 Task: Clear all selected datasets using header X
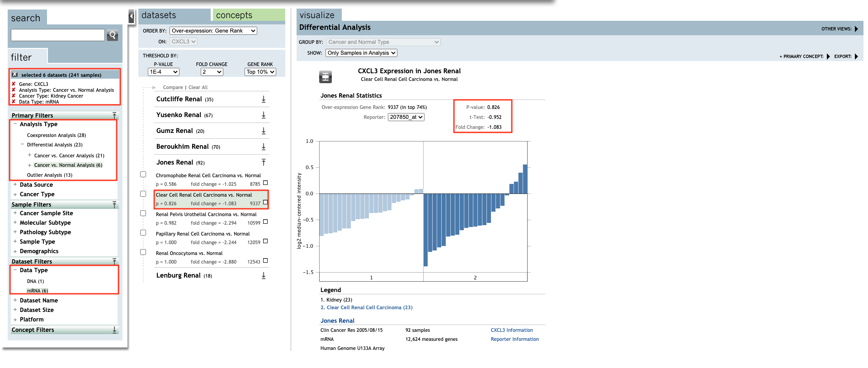15,75
